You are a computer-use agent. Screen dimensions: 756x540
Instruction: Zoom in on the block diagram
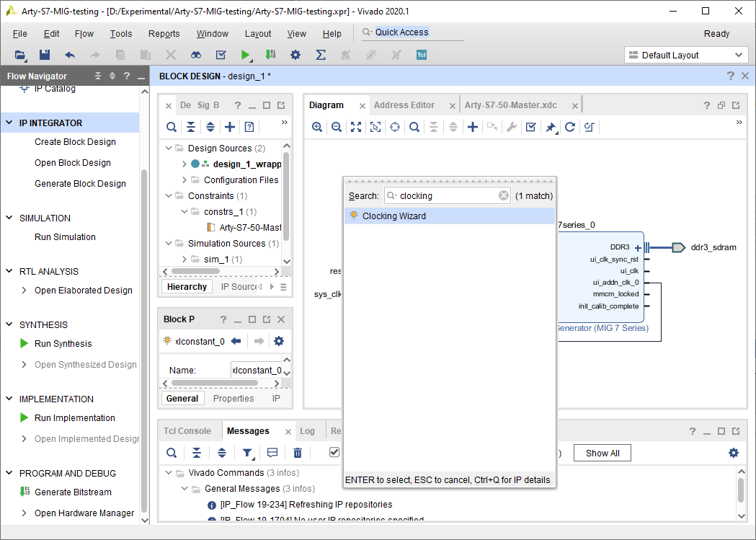click(317, 127)
